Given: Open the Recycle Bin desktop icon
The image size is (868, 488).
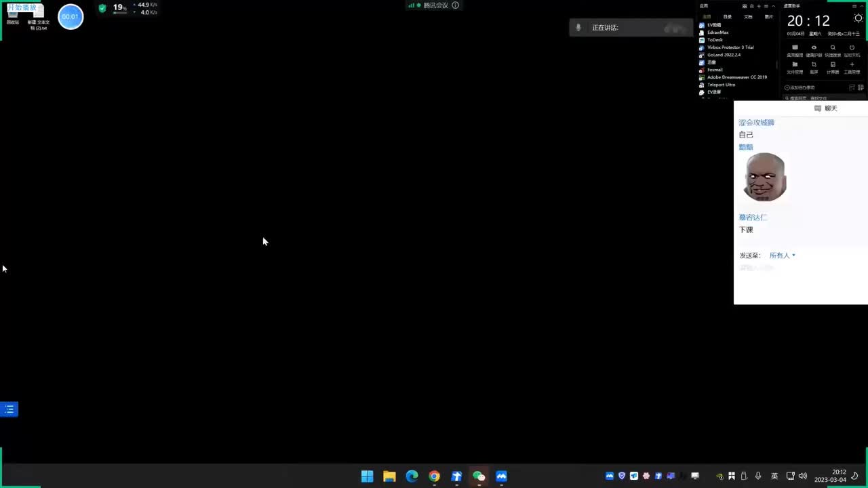Looking at the screenshot, I should tap(13, 16).
